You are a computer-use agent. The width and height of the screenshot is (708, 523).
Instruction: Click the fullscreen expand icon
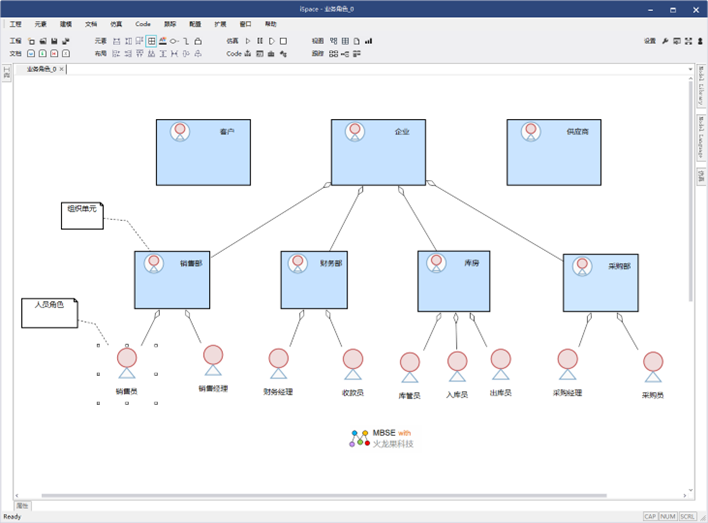click(x=688, y=41)
